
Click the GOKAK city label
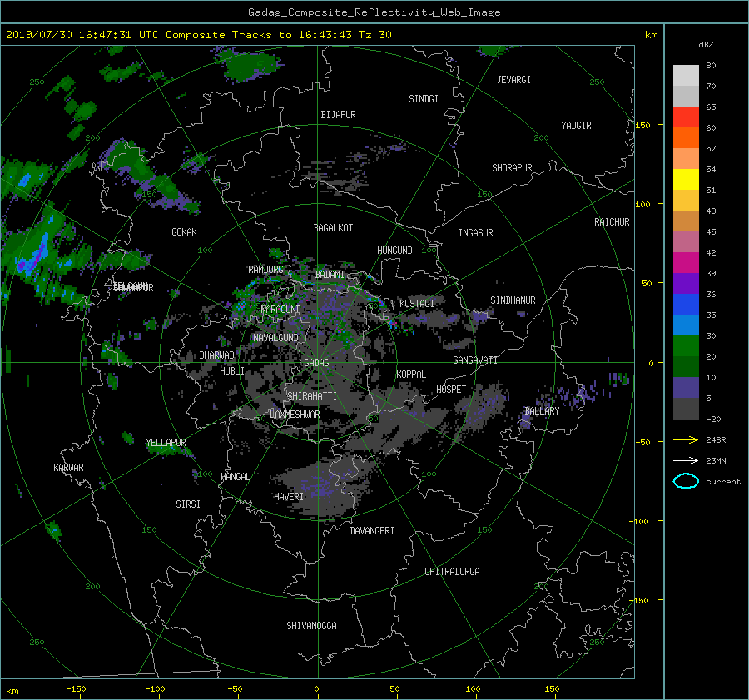[184, 232]
